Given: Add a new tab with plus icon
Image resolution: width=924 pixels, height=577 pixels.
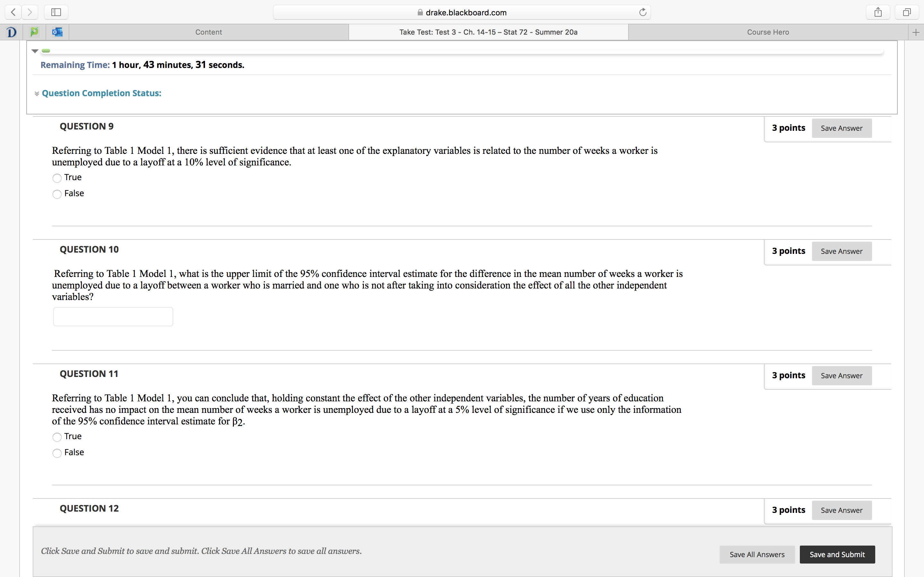Looking at the screenshot, I should pyautogui.click(x=916, y=32).
